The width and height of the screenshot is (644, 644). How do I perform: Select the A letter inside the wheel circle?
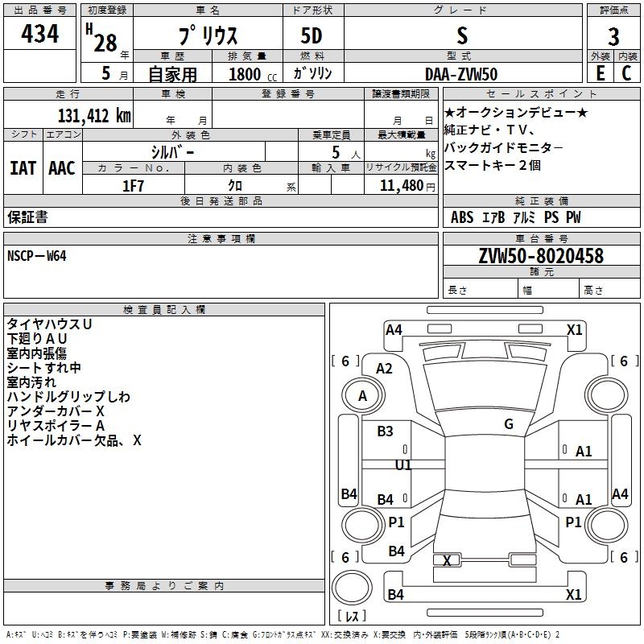(x=363, y=396)
